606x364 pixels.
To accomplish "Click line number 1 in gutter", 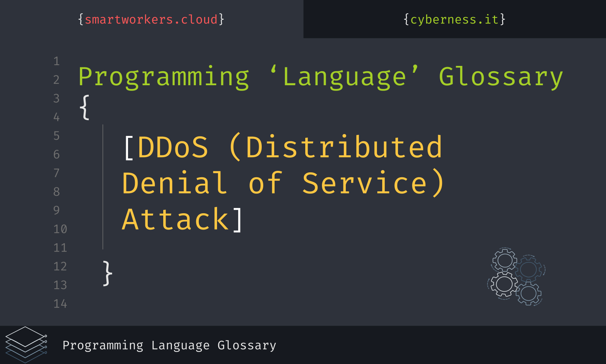I will [x=56, y=61].
